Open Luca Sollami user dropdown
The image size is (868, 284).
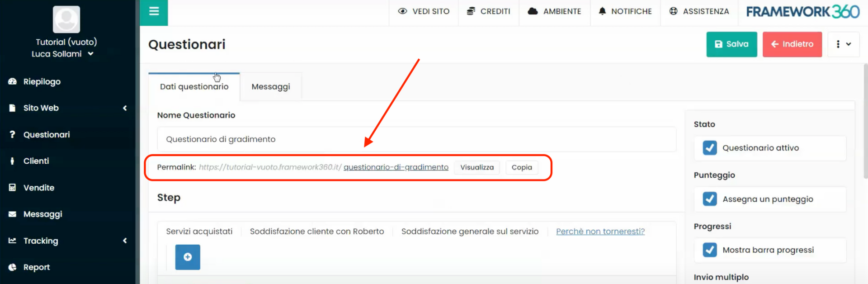click(x=62, y=54)
